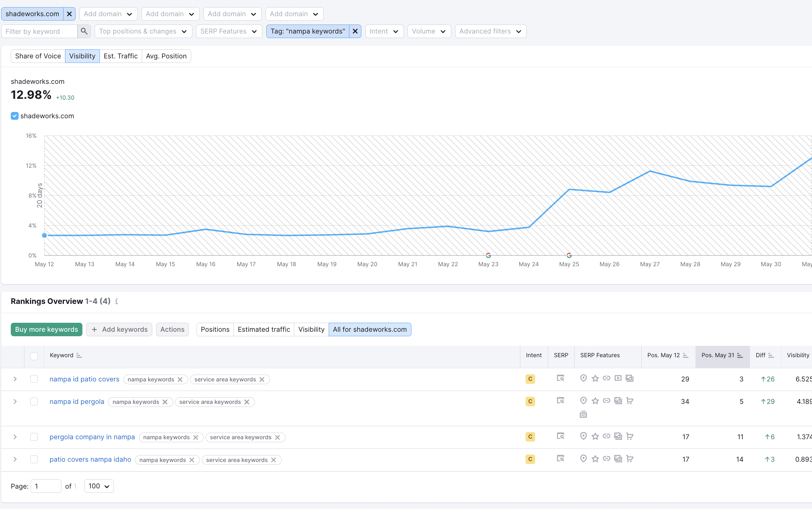Sort by the Keyword column sort icon
Viewport: 812px width, 509px height.
tap(79, 355)
